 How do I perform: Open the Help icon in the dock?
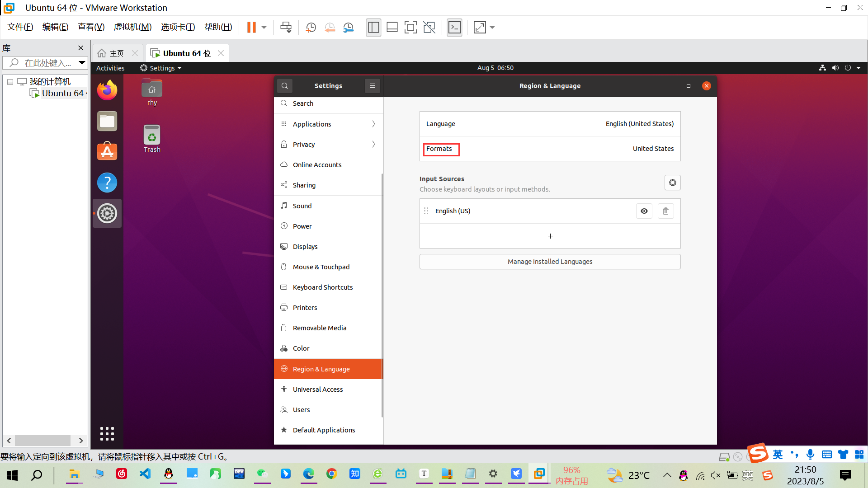tap(107, 183)
